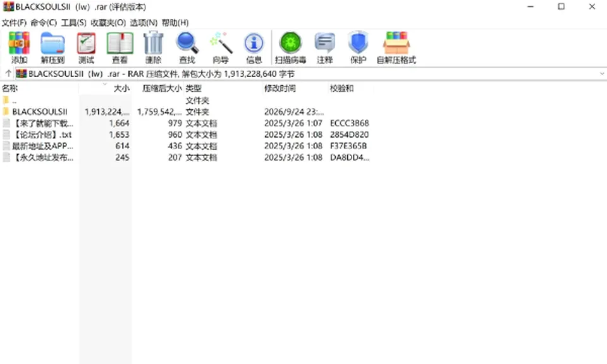Open the 工具(S) menu

point(73,23)
